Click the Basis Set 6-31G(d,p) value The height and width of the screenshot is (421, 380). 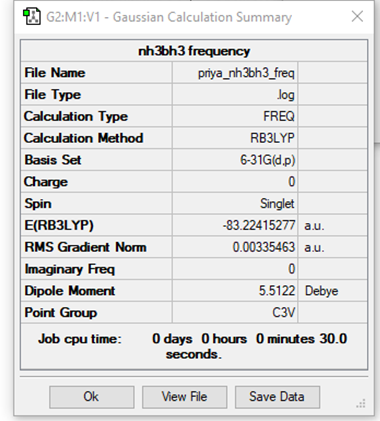[x=235, y=160]
